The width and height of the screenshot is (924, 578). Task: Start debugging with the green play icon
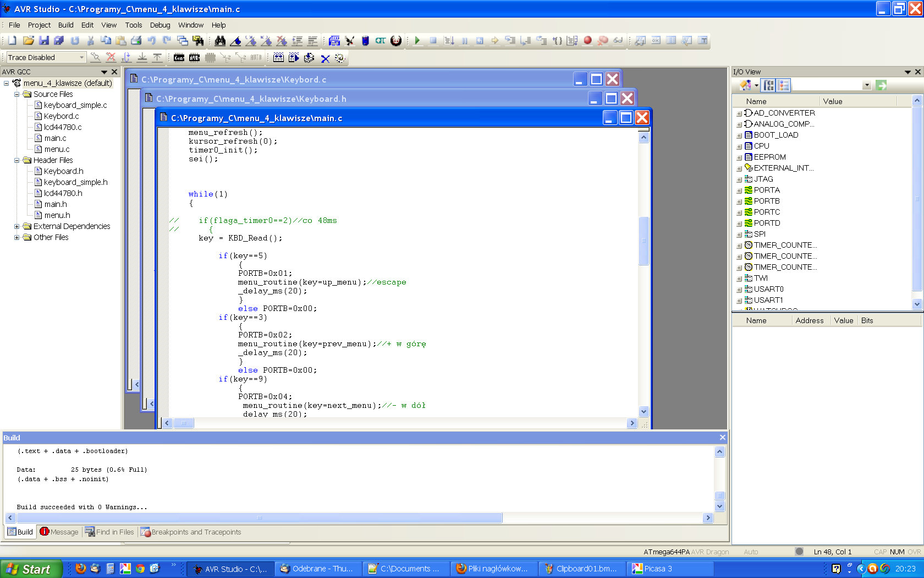417,41
